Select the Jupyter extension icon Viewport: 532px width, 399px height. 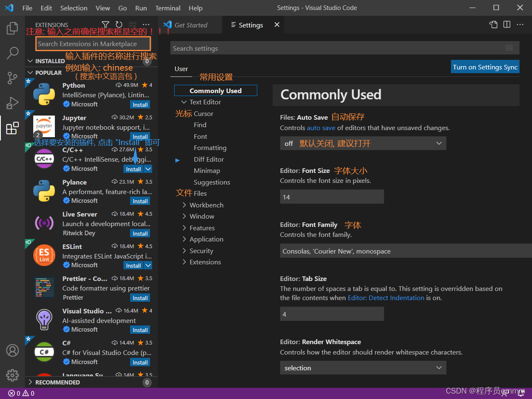[44, 126]
